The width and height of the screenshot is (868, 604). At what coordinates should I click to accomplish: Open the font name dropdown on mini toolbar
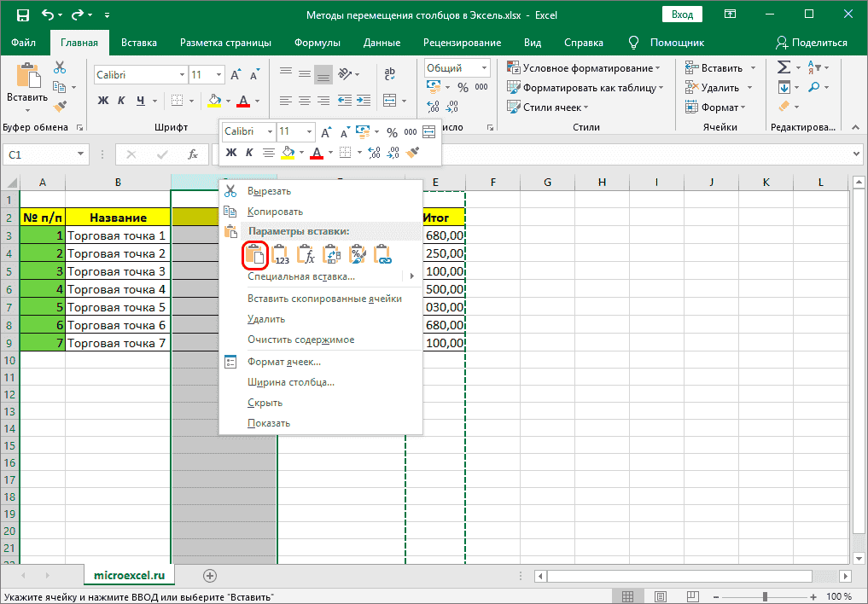coord(270,131)
